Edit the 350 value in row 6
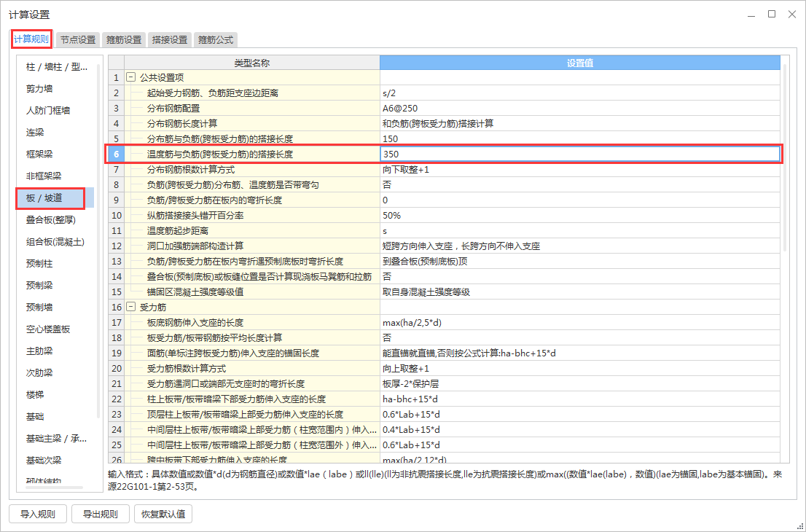 pyautogui.click(x=580, y=154)
